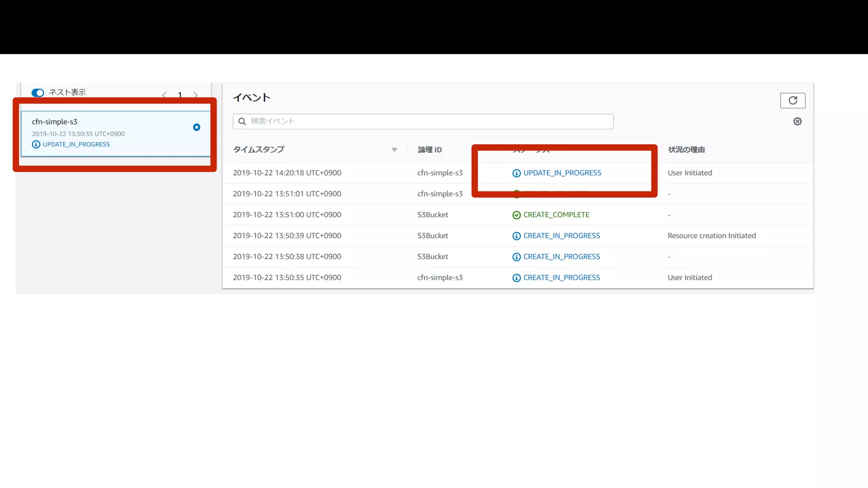Click page number 1 in stack pagination
This screenshot has height=488, width=868.
180,95
